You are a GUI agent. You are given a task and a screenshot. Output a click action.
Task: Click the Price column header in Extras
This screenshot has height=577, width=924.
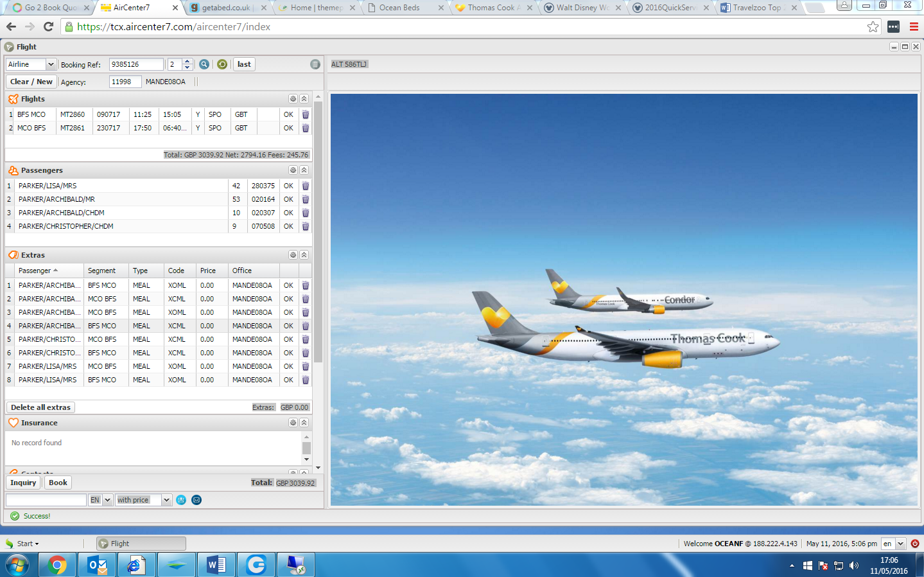212,271
